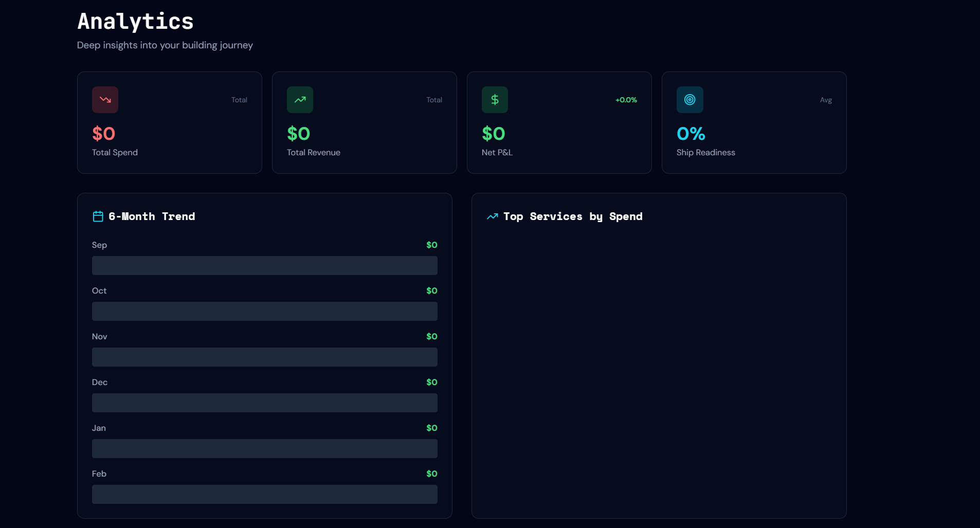Image resolution: width=980 pixels, height=528 pixels.
Task: Click the Analytics page title
Action: tap(135, 21)
